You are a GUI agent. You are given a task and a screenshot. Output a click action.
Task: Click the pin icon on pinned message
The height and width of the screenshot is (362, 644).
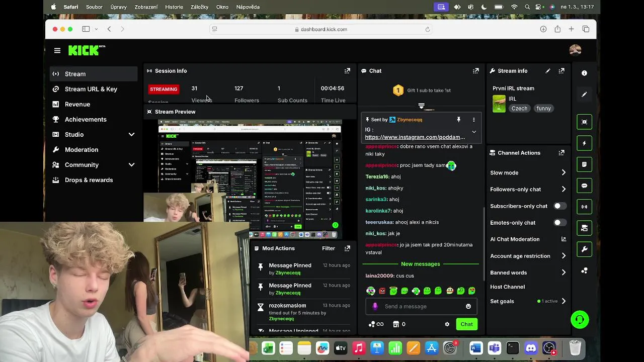pyautogui.click(x=458, y=120)
